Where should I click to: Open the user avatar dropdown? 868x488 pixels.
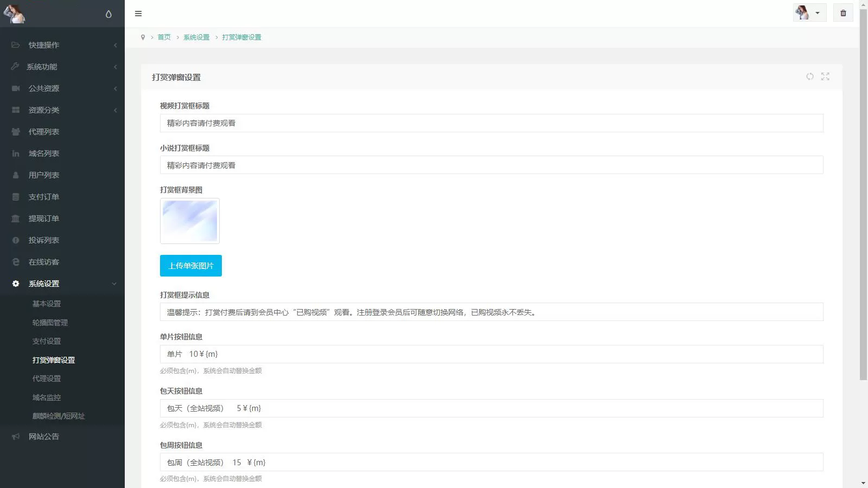809,12
